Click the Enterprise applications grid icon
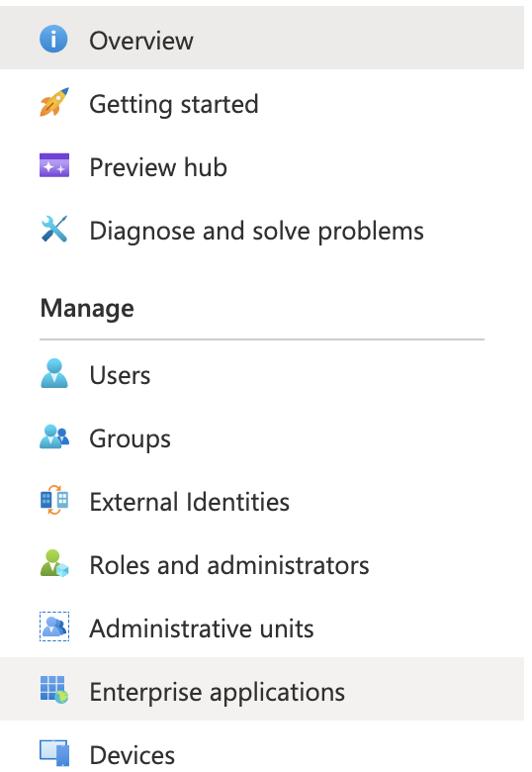This screenshot has width=532, height=772. point(54,690)
